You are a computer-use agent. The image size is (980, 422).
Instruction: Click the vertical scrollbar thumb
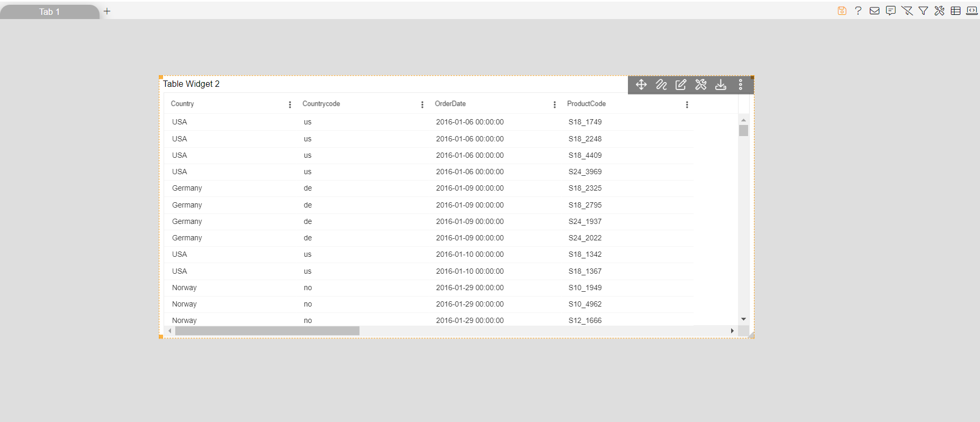point(743,131)
